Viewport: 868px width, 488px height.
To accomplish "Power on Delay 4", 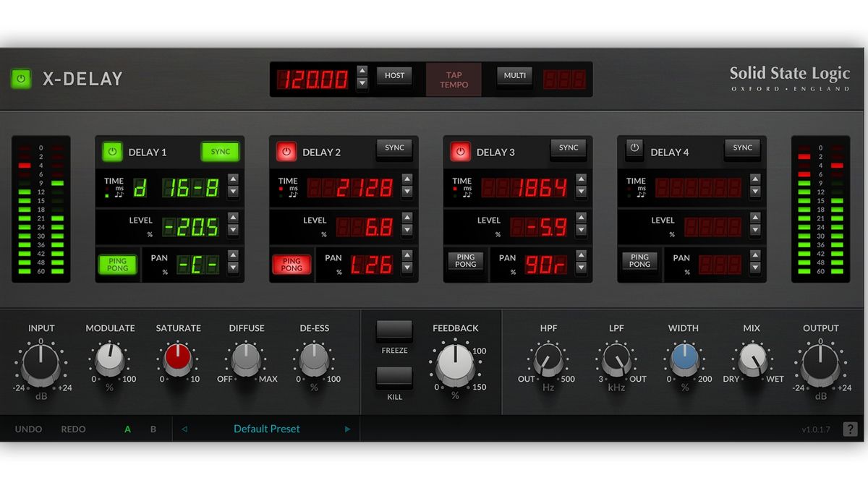I will (x=634, y=149).
